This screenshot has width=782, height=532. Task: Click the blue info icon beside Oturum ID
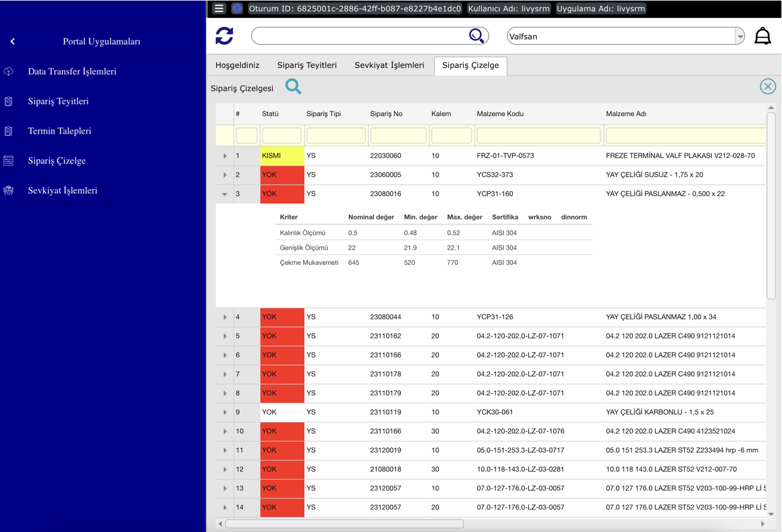click(x=237, y=8)
